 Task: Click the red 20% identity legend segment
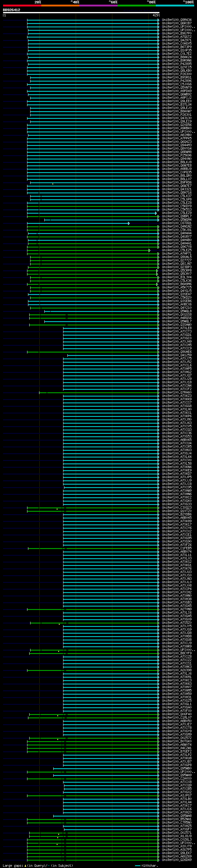pyautogui.click(x=22, y=6)
